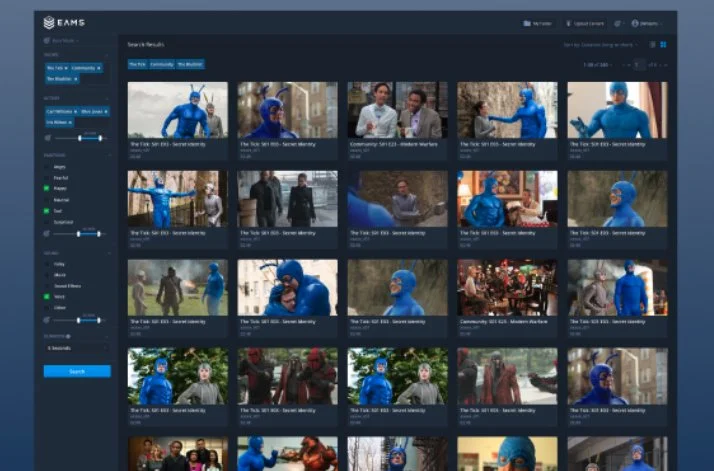The height and width of the screenshot is (471, 714).
Task: Click the user avatar icon
Action: click(x=635, y=23)
